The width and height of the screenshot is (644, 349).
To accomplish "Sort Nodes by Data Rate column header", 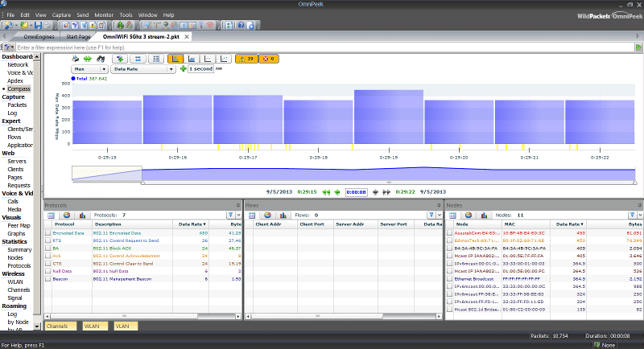I will [x=569, y=224].
